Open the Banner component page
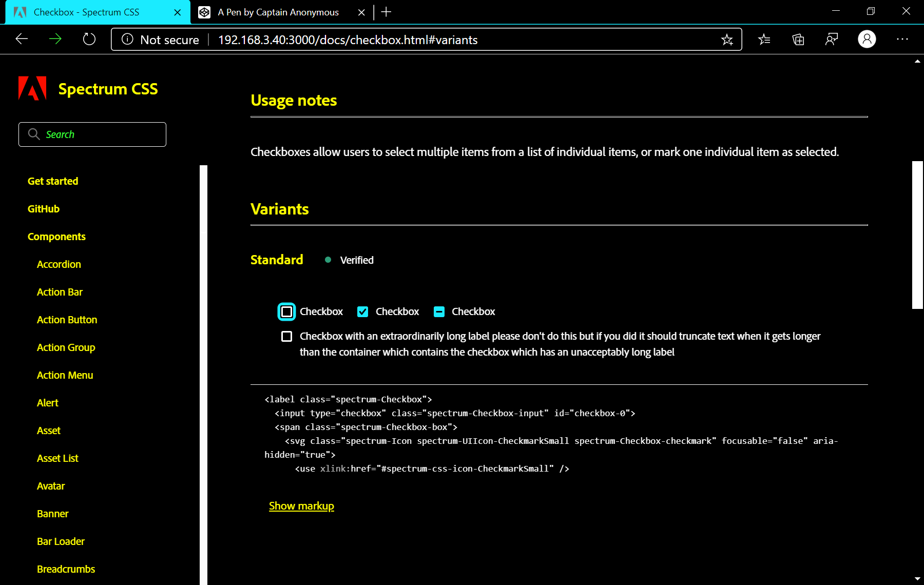This screenshot has width=924, height=585. pyautogui.click(x=52, y=514)
